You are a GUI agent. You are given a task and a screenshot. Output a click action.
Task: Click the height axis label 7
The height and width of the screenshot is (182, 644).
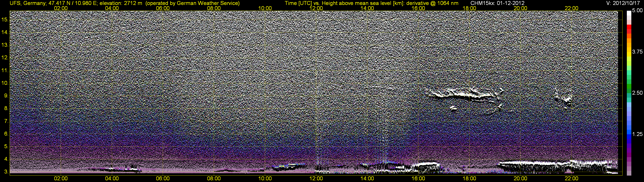click(x=6, y=121)
